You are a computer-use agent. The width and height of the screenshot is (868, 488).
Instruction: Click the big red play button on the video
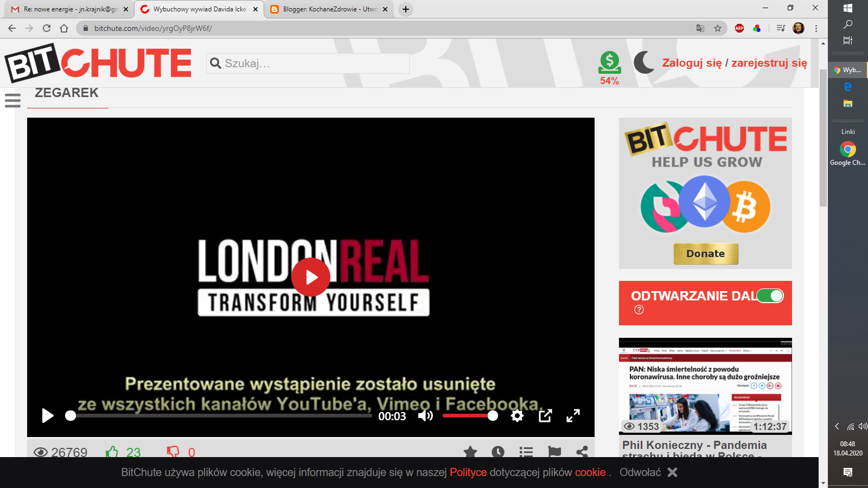click(311, 277)
